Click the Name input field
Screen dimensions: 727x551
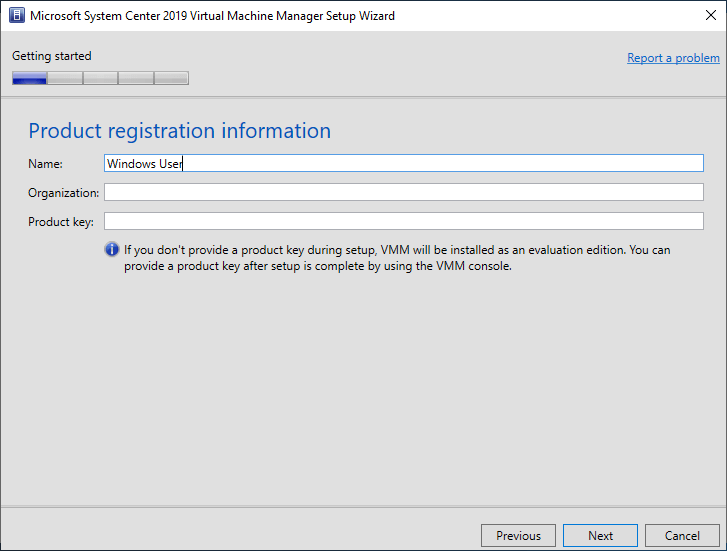pyautogui.click(x=403, y=163)
